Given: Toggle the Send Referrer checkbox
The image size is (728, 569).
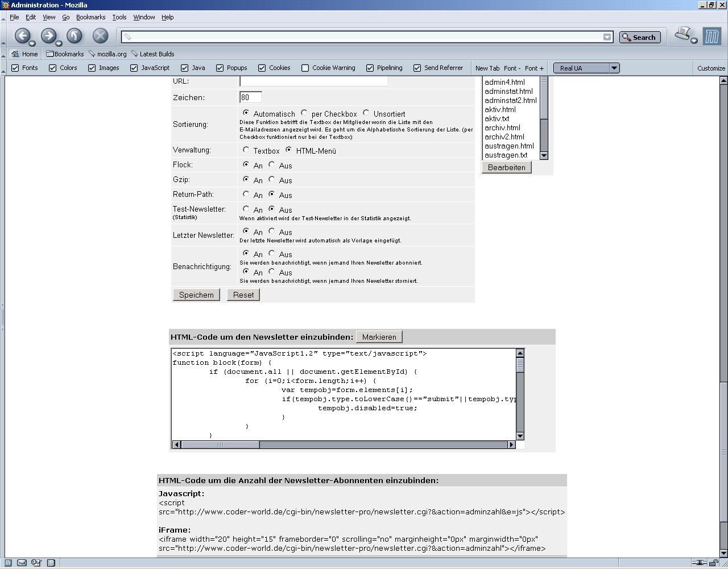Looking at the screenshot, I should [417, 68].
